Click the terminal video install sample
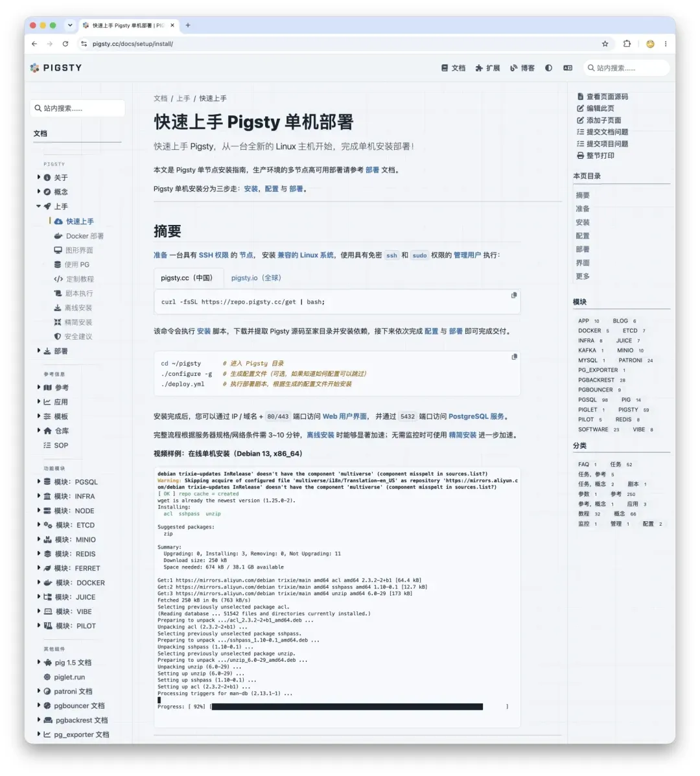The width and height of the screenshot is (700, 776). click(337, 597)
